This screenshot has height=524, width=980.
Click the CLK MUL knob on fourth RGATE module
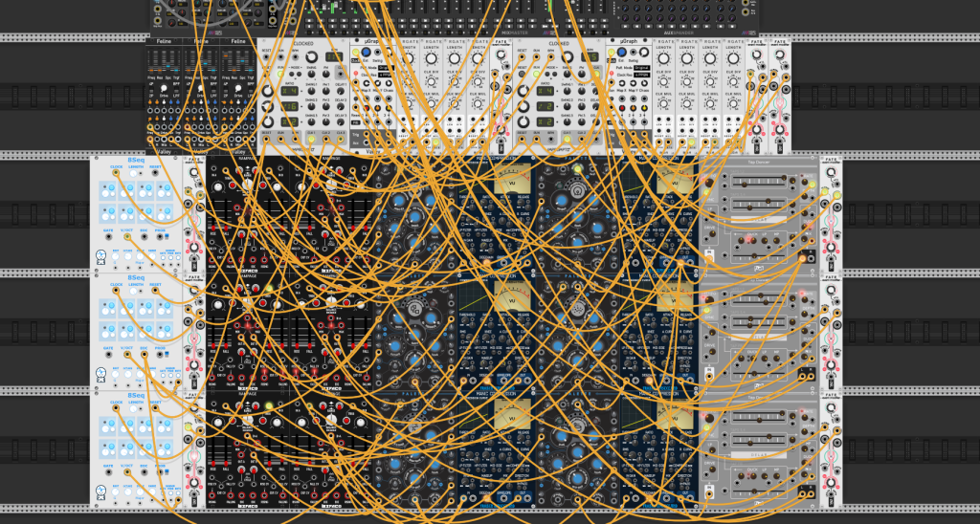click(x=479, y=103)
